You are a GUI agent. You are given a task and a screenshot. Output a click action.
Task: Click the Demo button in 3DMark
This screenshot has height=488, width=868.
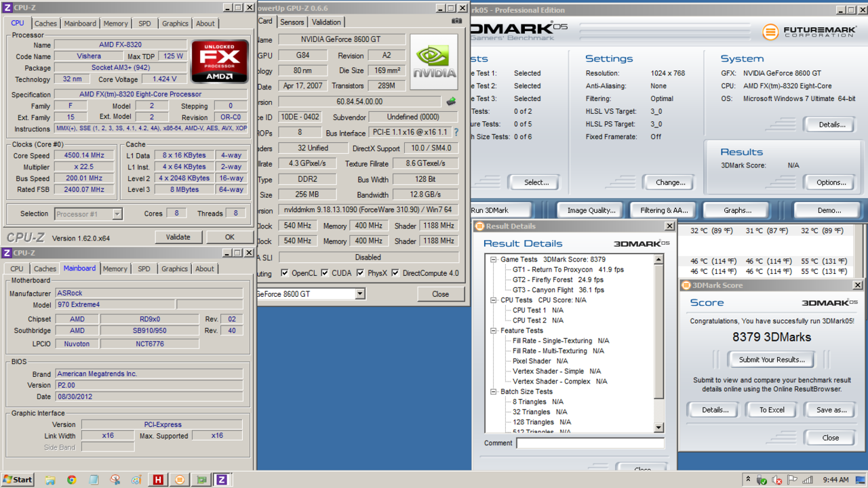(x=829, y=210)
